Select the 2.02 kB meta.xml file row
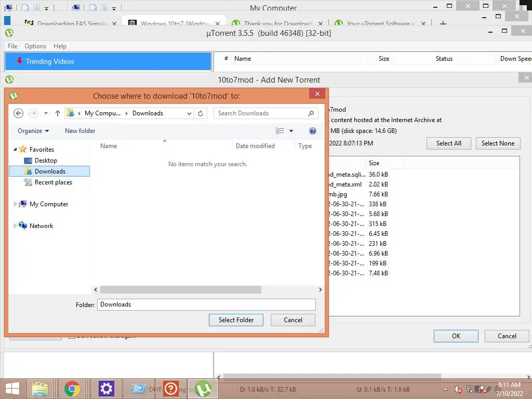The image size is (532, 399). coord(358,184)
